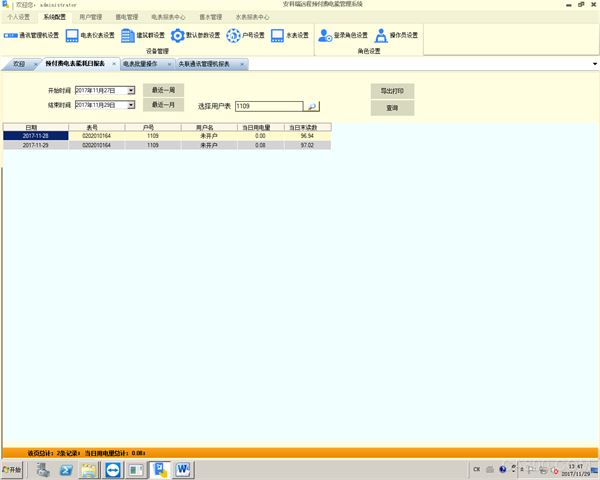Expand the start date 开始时间 dropdown
Screen dimensions: 600x480
131,90
